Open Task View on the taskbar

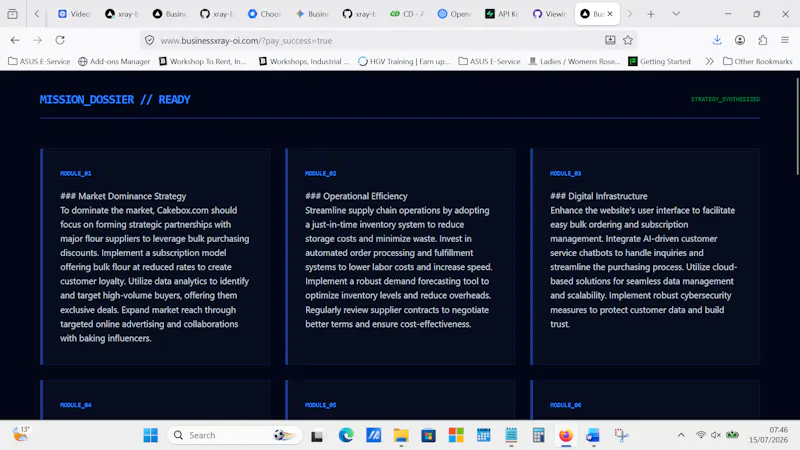click(x=317, y=435)
